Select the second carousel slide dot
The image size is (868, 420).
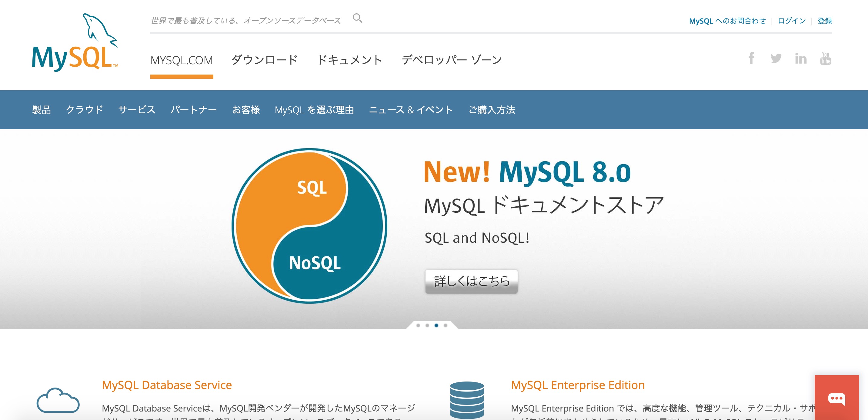coord(427,325)
